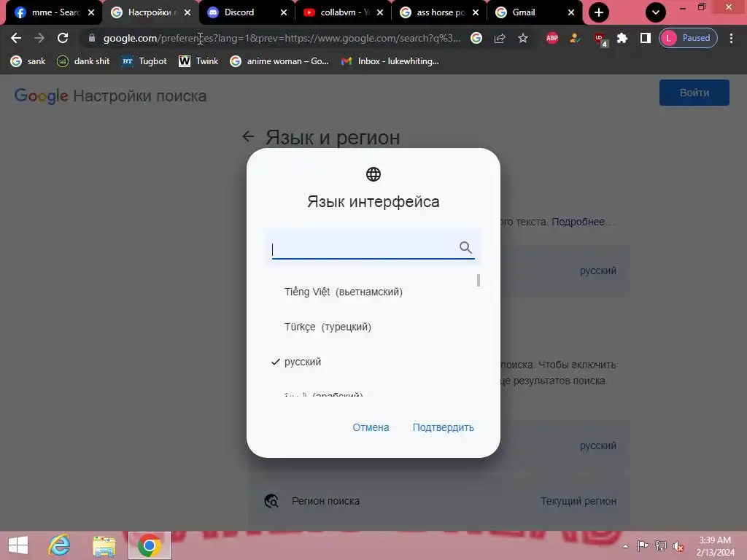The image size is (747, 560).
Task: Close the collabvm tab
Action: (379, 12)
